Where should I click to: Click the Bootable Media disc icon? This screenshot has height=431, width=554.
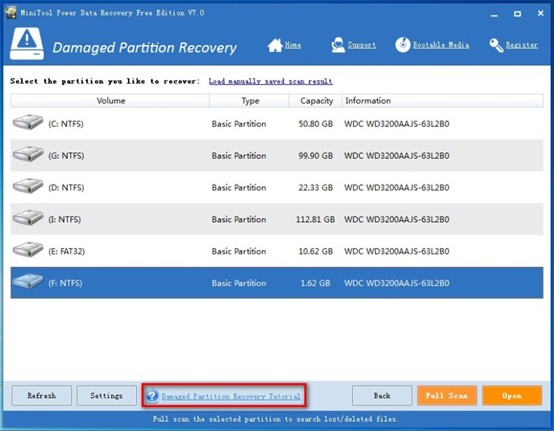click(402, 45)
